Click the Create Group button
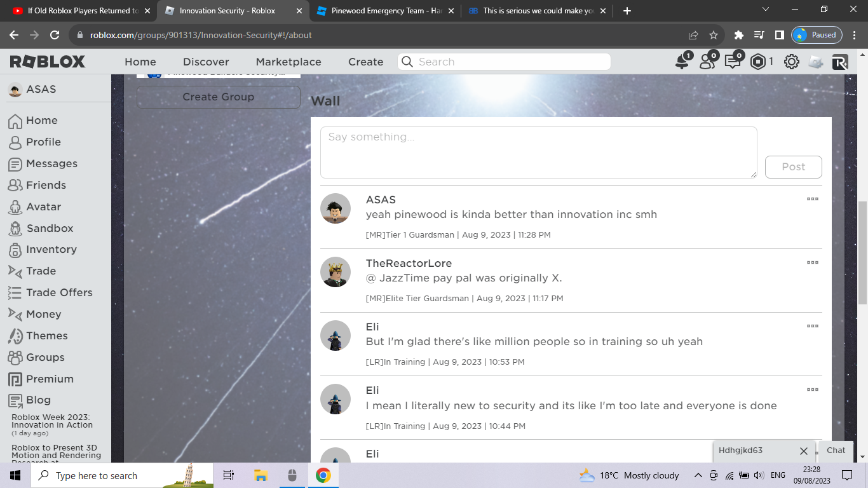Viewport: 868px width, 488px height. (218, 97)
